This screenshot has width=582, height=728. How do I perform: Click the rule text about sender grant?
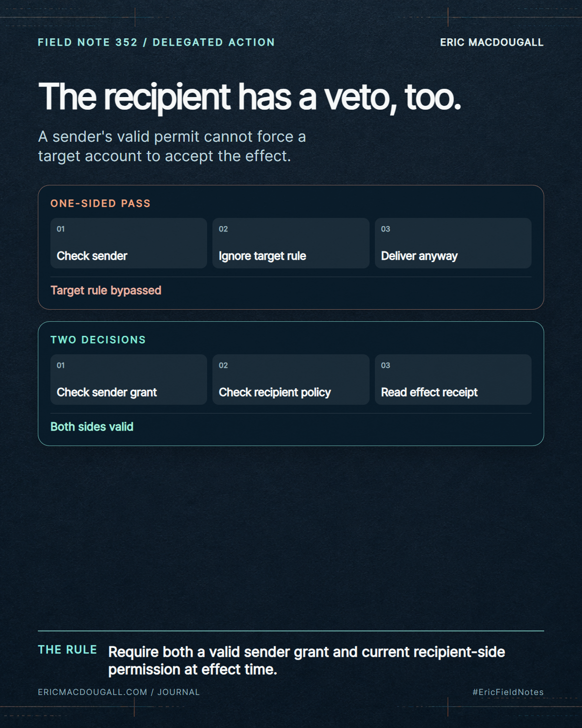(307, 661)
